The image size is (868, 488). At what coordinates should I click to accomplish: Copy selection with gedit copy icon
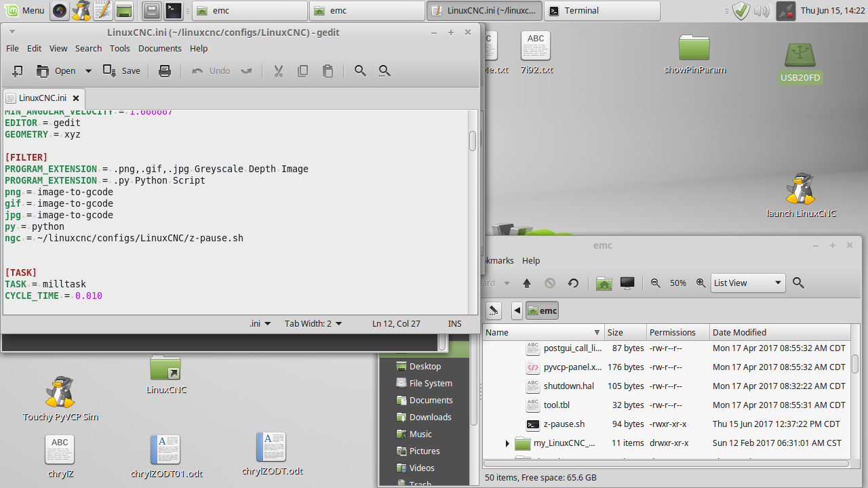(x=302, y=70)
